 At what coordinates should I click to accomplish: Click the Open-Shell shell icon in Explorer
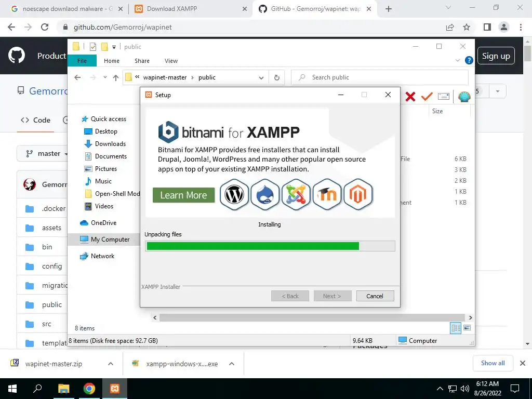[464, 97]
